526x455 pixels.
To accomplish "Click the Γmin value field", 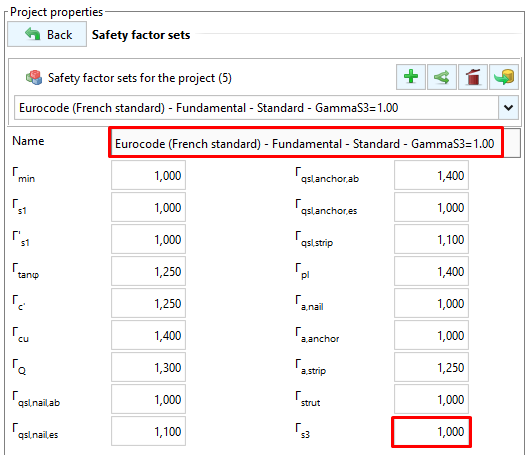I will (x=148, y=175).
